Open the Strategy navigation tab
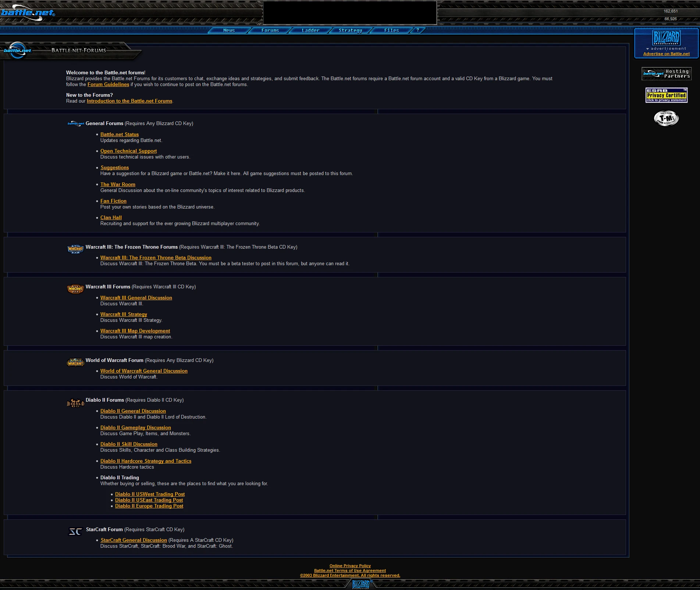Image resolution: width=700 pixels, height=590 pixels. (351, 31)
